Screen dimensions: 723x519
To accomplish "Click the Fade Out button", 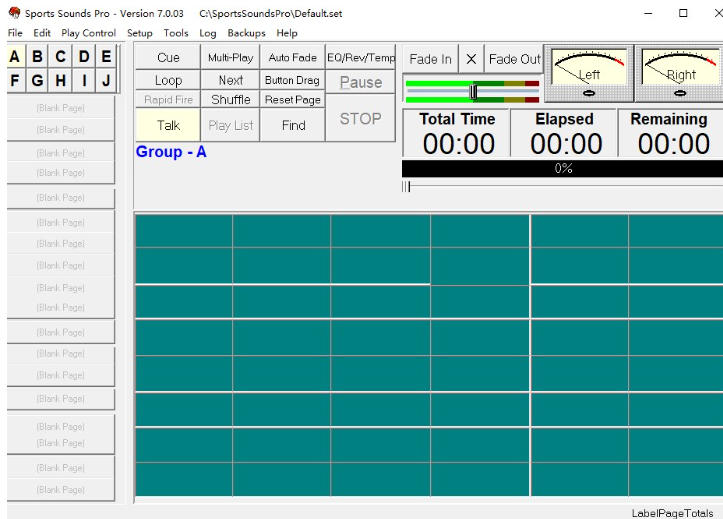I will 514,60.
